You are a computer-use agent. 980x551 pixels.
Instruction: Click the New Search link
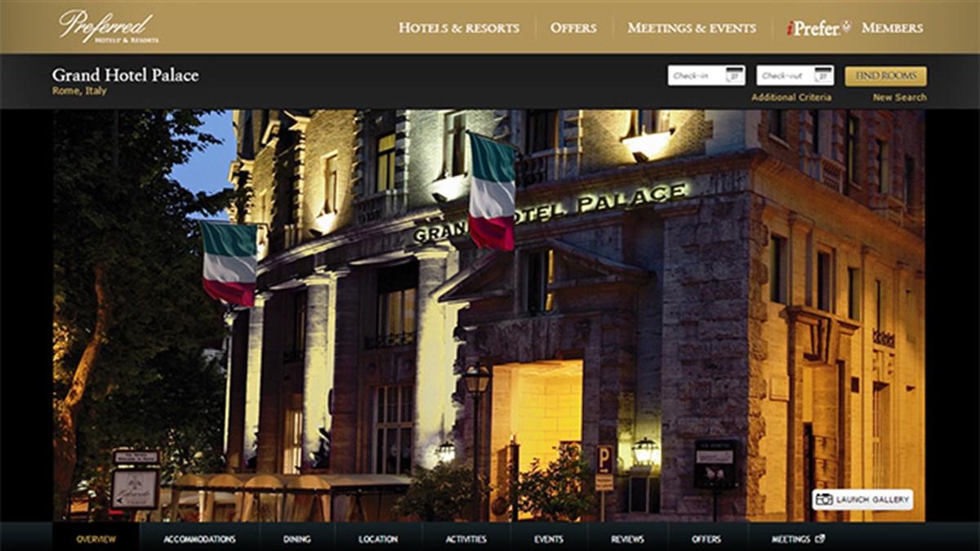tap(899, 98)
